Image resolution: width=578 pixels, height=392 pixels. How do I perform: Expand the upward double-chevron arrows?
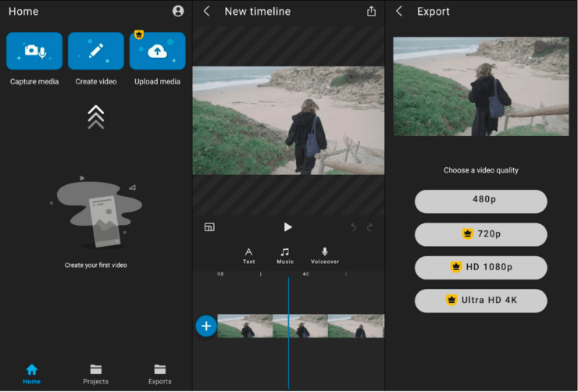tap(95, 117)
